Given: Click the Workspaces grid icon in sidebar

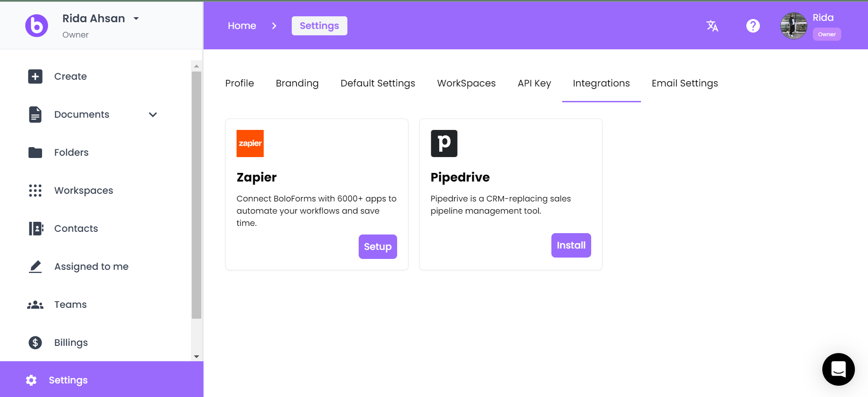Looking at the screenshot, I should click(35, 191).
